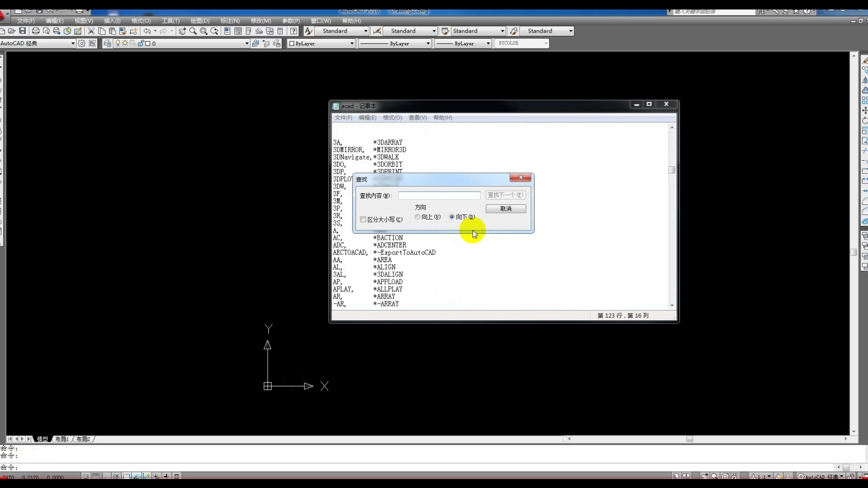Click the Find content input field
The width and height of the screenshot is (868, 488).
tap(439, 195)
